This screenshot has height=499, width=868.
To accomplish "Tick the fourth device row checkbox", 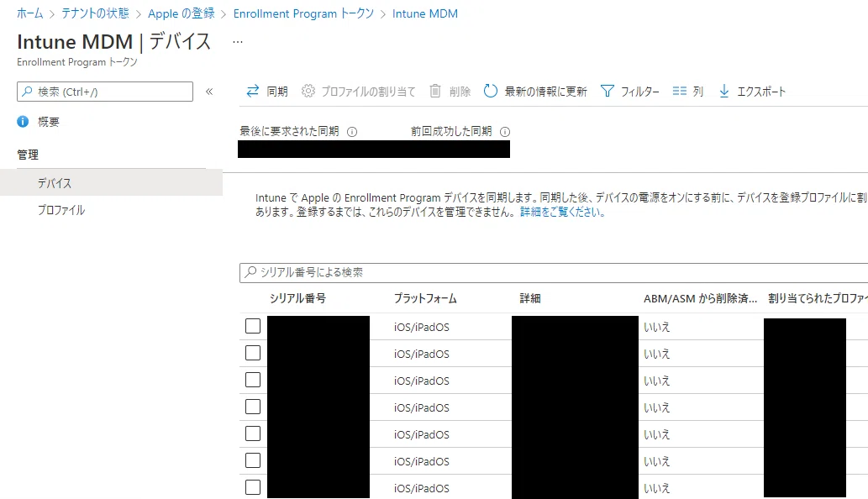I will [x=253, y=407].
